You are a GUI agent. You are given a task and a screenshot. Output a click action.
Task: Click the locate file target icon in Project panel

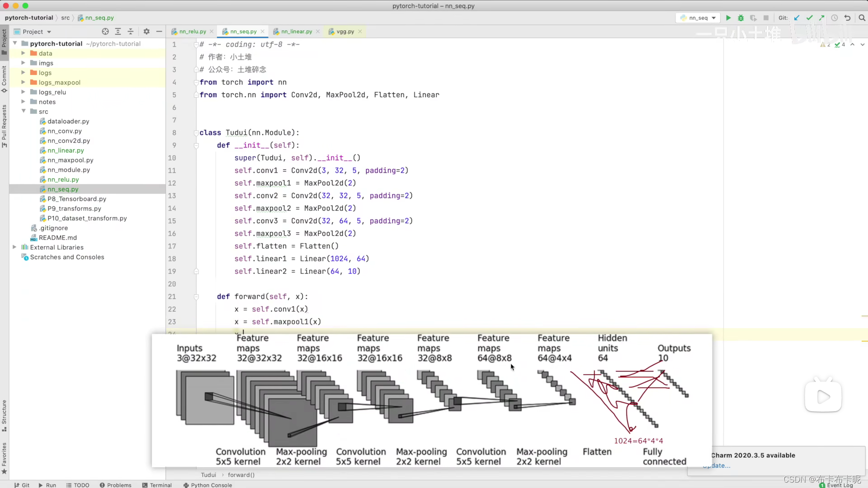tap(105, 32)
